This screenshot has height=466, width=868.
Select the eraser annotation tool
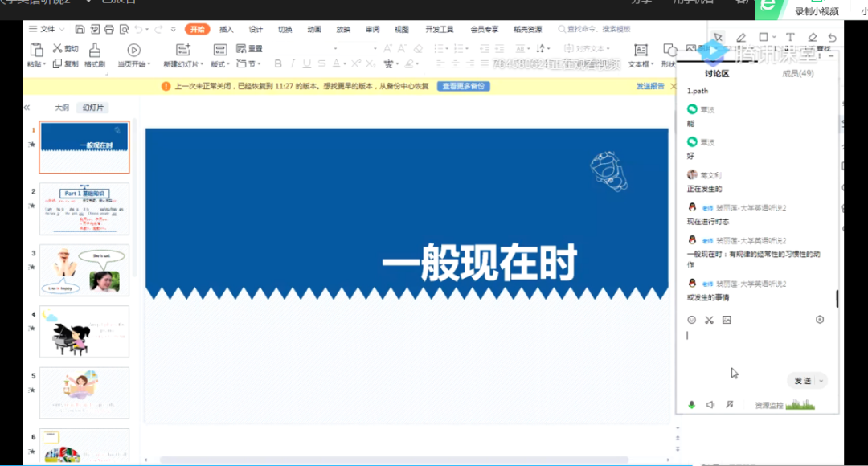click(x=812, y=38)
